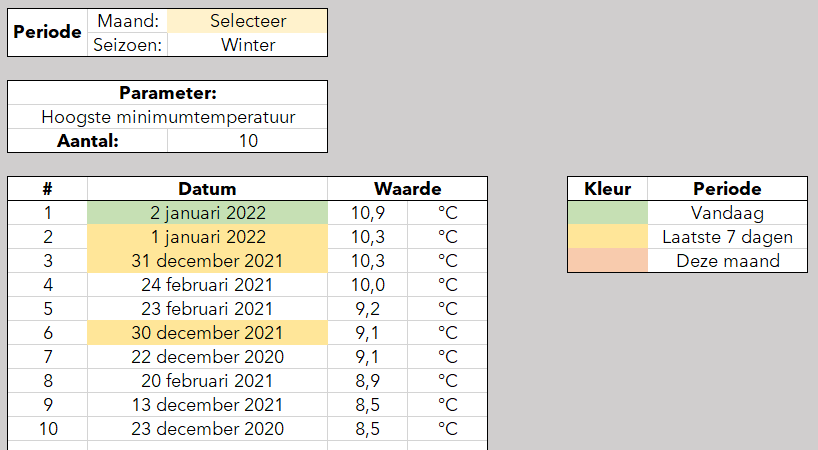
Task: Click the date cell 1 januari 2022
Action: click(x=207, y=237)
